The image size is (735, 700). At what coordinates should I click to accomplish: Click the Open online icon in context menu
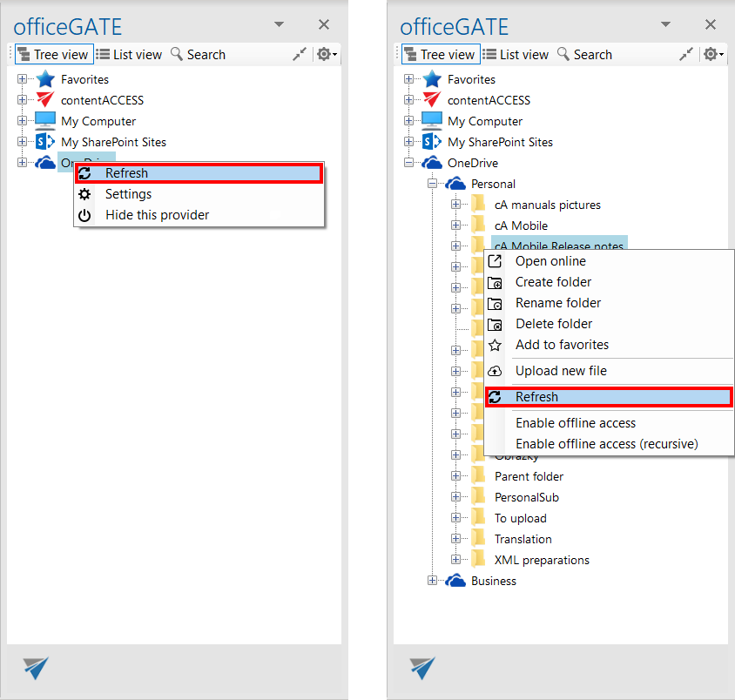pos(495,261)
